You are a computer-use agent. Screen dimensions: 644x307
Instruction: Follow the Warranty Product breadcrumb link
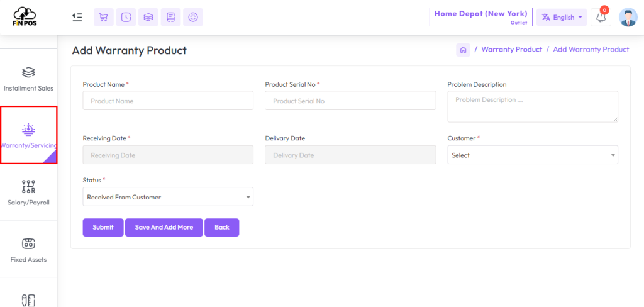click(512, 49)
